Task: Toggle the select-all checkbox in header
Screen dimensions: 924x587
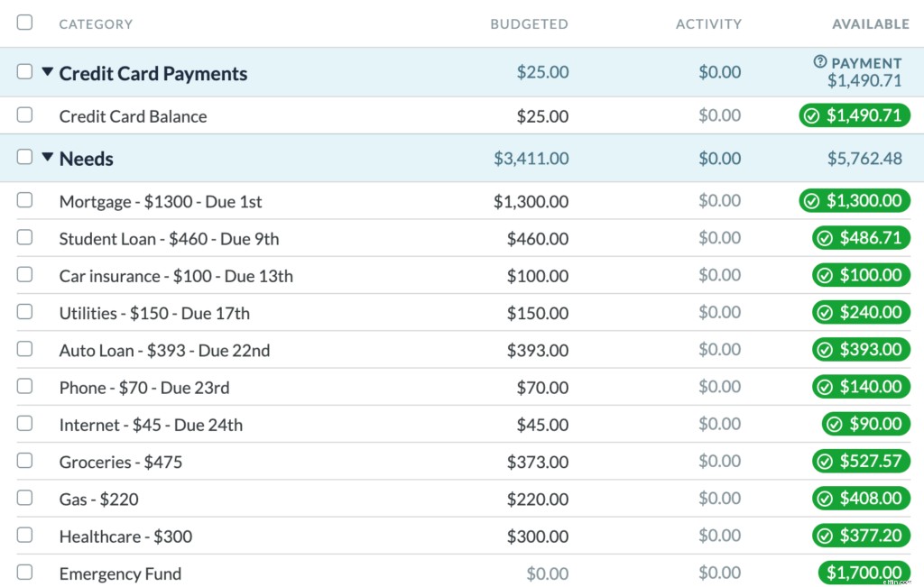Action: point(24,23)
